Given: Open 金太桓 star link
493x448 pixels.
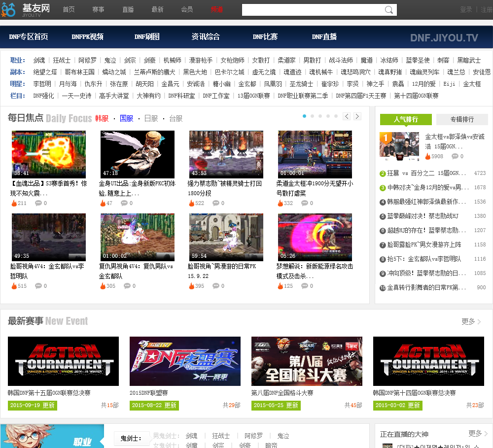Looking at the screenshot, I should [472, 84].
